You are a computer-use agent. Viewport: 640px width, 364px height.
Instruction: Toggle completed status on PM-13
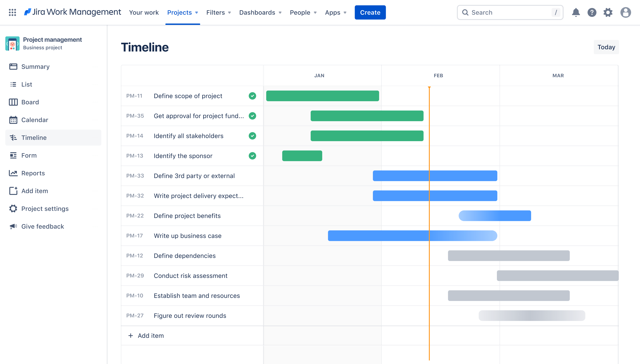(x=252, y=156)
